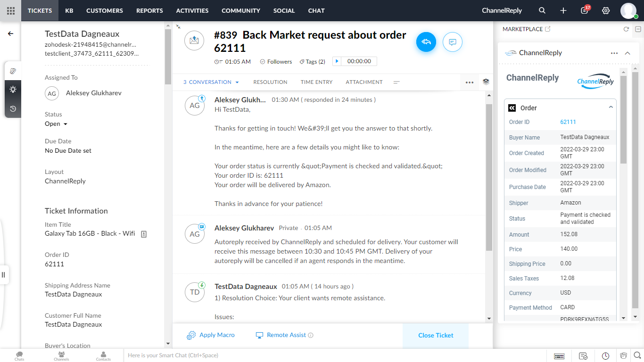Switch to the Attachment tab
The image size is (644, 362).
(364, 82)
